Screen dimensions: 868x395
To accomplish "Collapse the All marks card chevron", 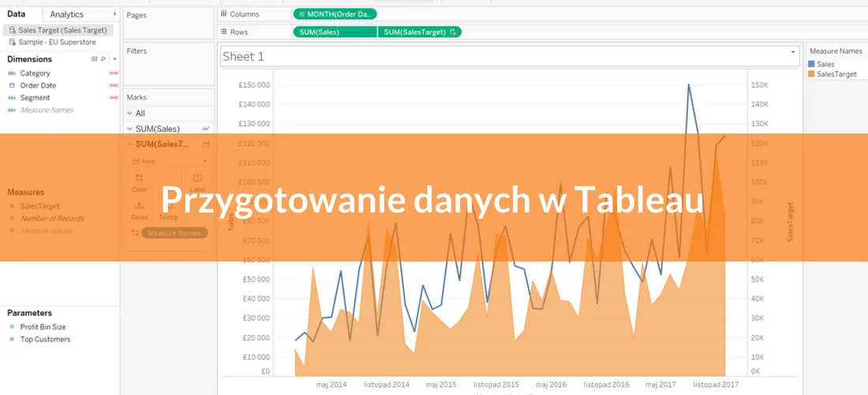I will [130, 113].
